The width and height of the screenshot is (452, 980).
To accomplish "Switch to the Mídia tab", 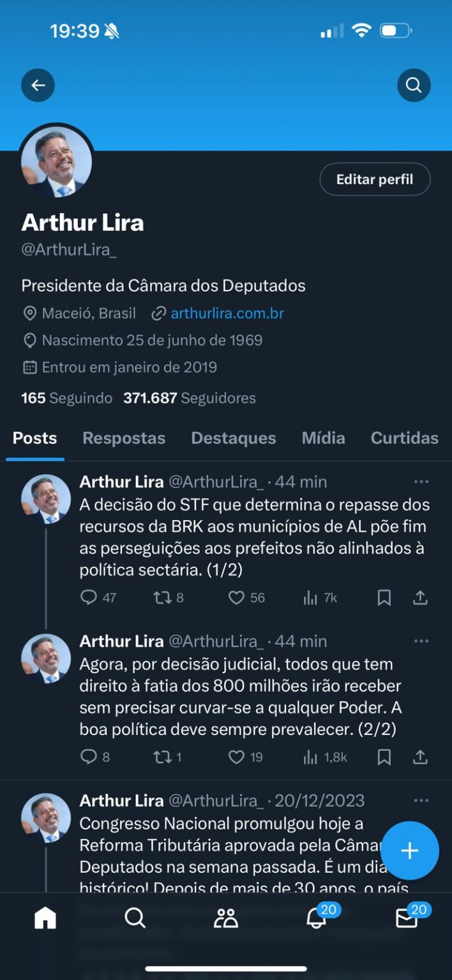I will 323,438.
